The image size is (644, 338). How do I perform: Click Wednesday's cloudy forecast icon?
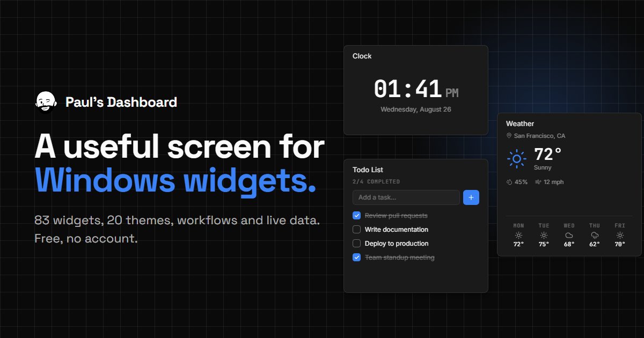tap(569, 235)
